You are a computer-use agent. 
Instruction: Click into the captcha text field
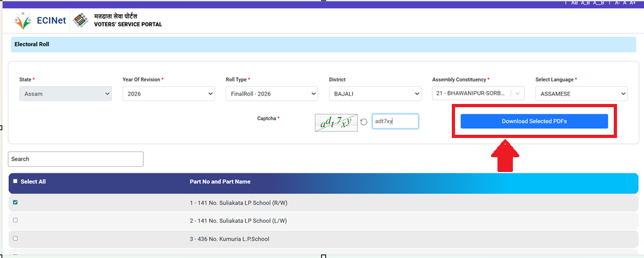pos(395,121)
